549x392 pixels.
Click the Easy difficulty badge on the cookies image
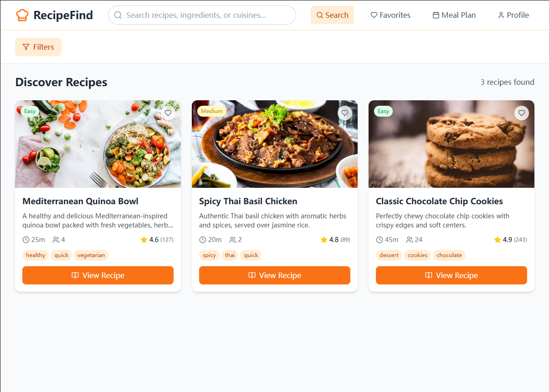point(383,111)
